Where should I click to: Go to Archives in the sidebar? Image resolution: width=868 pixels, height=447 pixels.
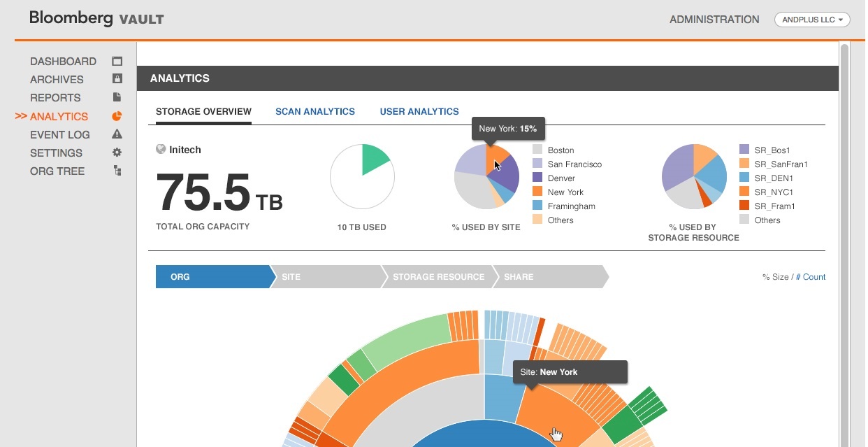pos(57,80)
